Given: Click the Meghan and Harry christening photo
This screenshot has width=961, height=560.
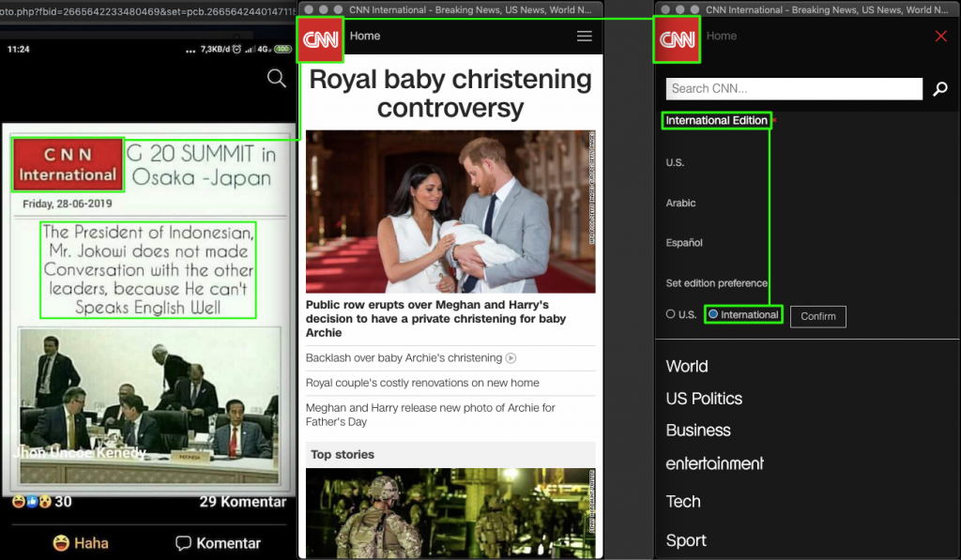Looking at the screenshot, I should [450, 211].
